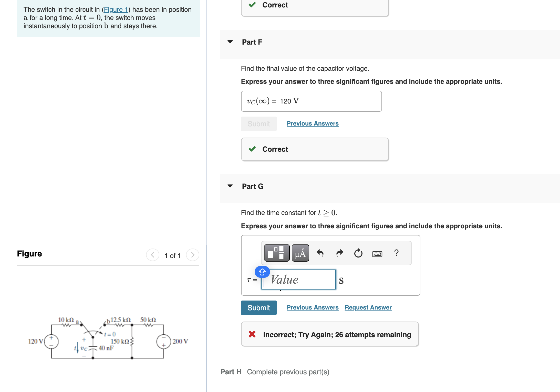Reset the answer with the refresh icon
This screenshot has width=560, height=392.
click(x=358, y=253)
